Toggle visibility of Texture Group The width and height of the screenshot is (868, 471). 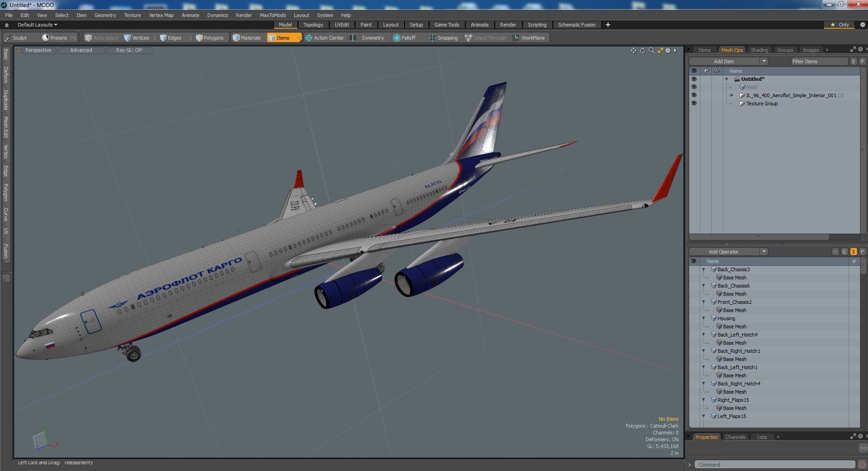[x=693, y=104]
